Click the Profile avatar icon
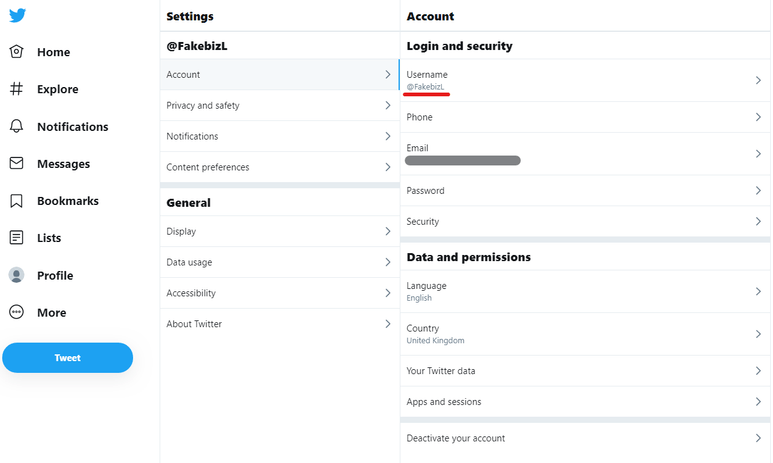 pyautogui.click(x=16, y=275)
